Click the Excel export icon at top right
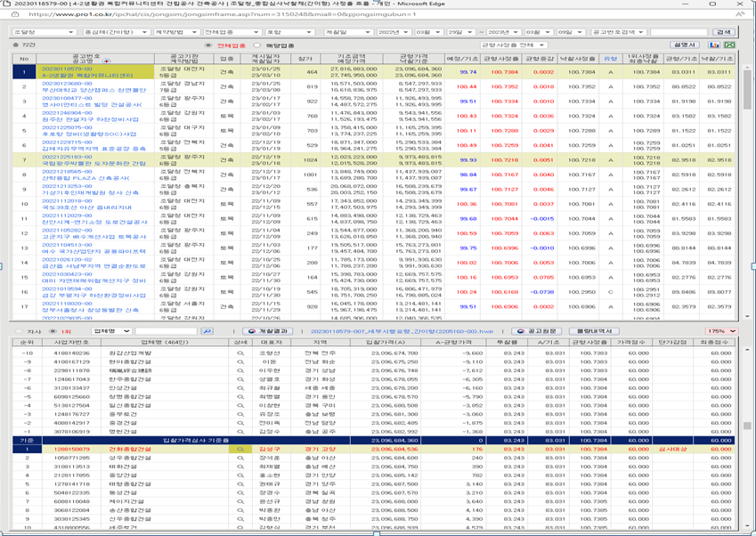The height and width of the screenshot is (536, 756). coord(729,44)
